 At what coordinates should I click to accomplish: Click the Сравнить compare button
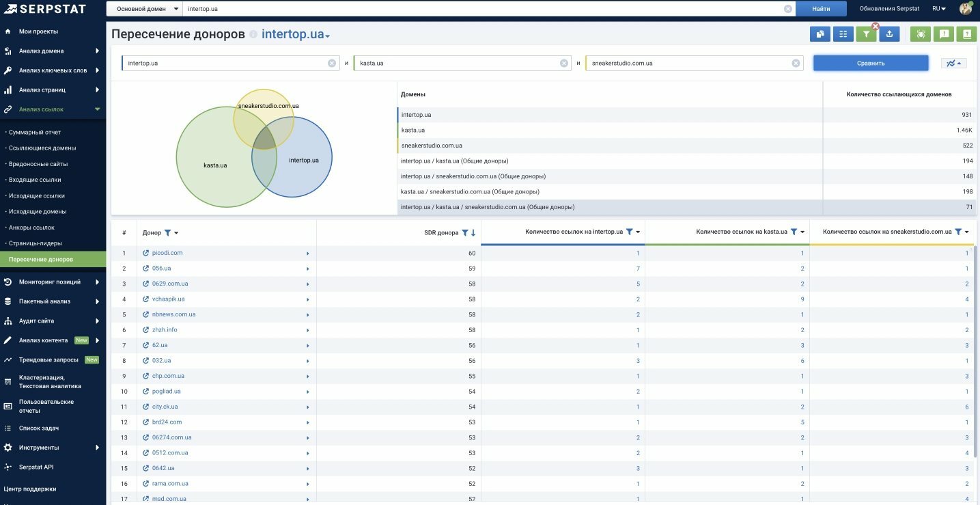(871, 63)
